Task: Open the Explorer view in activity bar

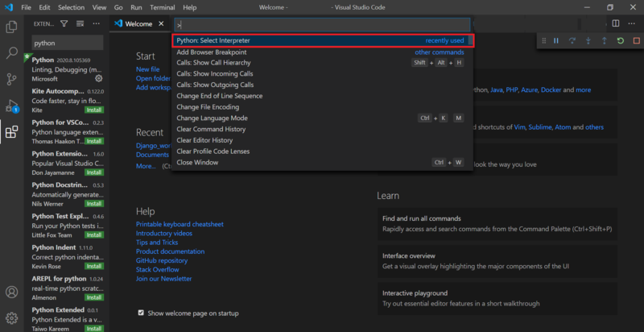Action: (11, 27)
